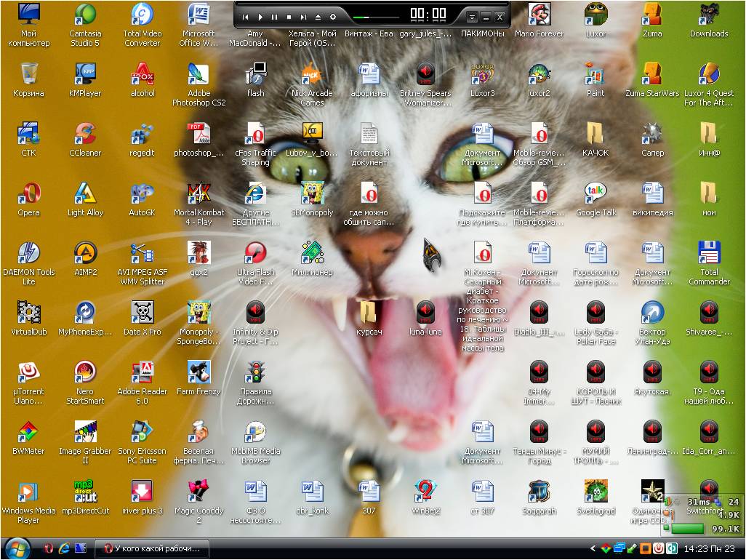Open KMPlayer
Screen dimensions: 746x560
coord(85,74)
